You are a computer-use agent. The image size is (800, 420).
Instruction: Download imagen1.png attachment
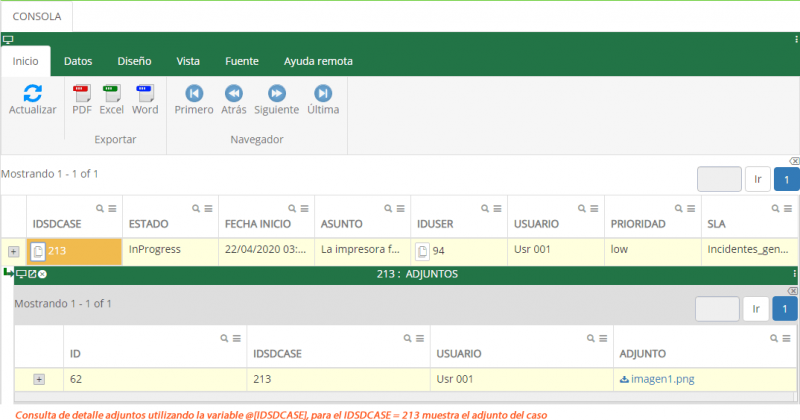(657, 379)
